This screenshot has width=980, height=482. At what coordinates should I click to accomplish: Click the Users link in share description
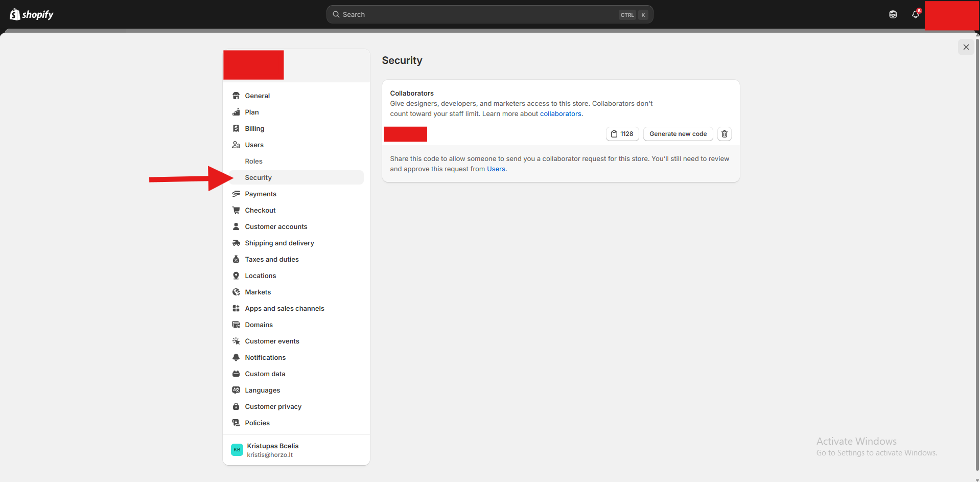(x=495, y=169)
